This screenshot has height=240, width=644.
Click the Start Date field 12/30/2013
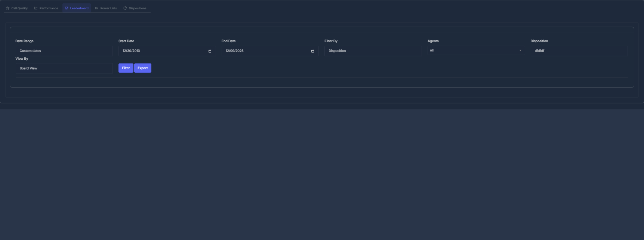167,51
